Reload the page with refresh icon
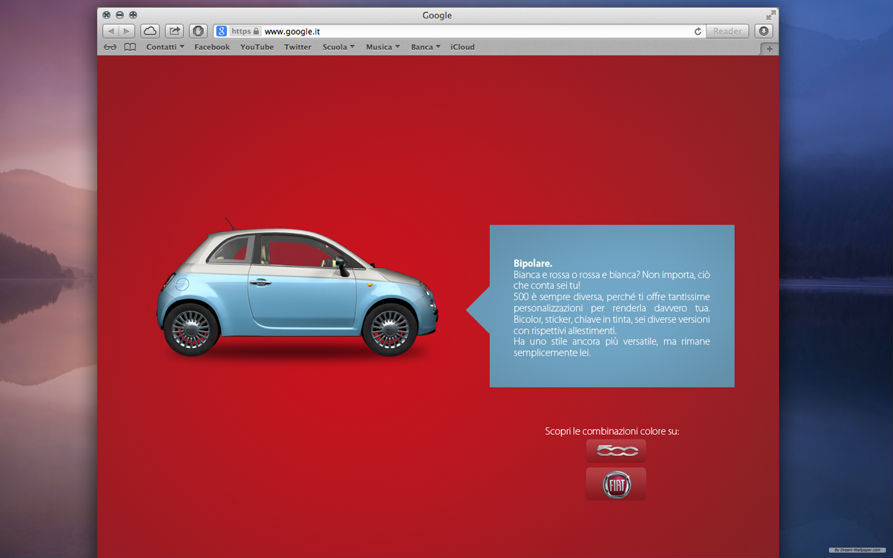The width and height of the screenshot is (893, 558). click(698, 31)
